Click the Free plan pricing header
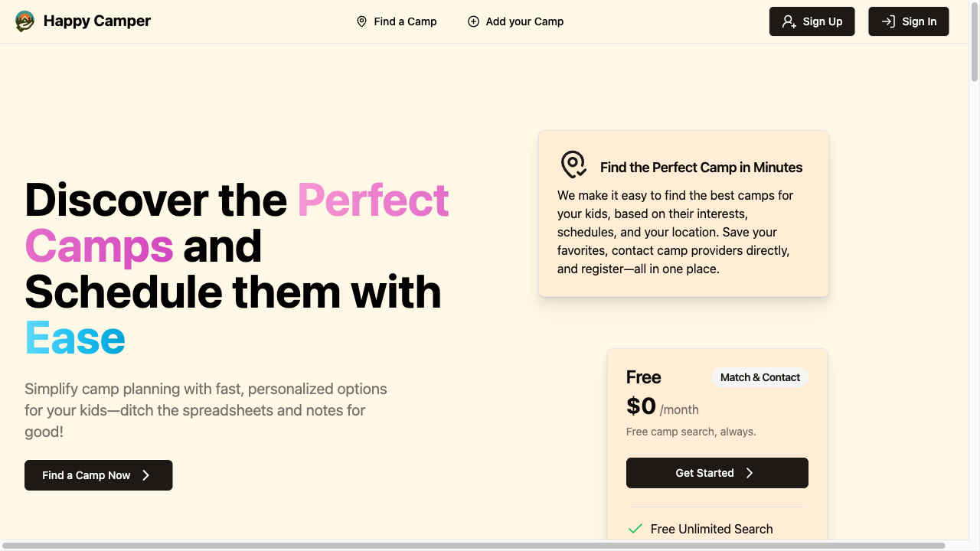 643,377
